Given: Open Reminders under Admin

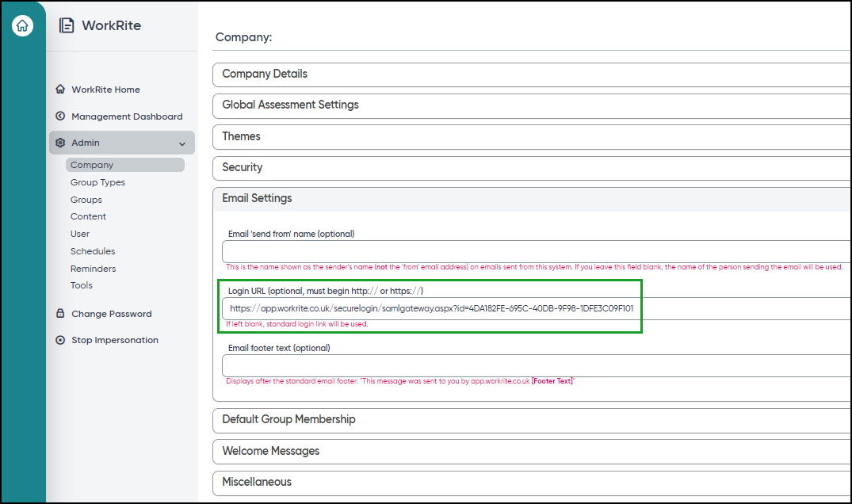Looking at the screenshot, I should [x=93, y=269].
